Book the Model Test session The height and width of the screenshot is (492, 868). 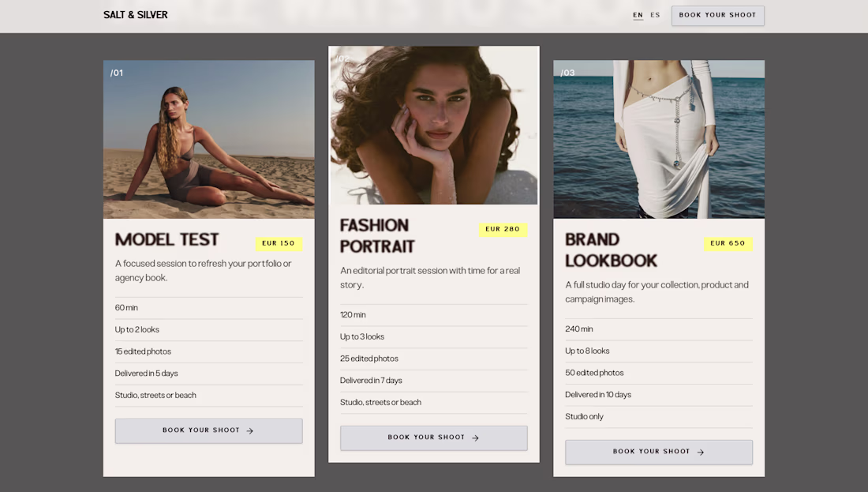pyautogui.click(x=208, y=430)
